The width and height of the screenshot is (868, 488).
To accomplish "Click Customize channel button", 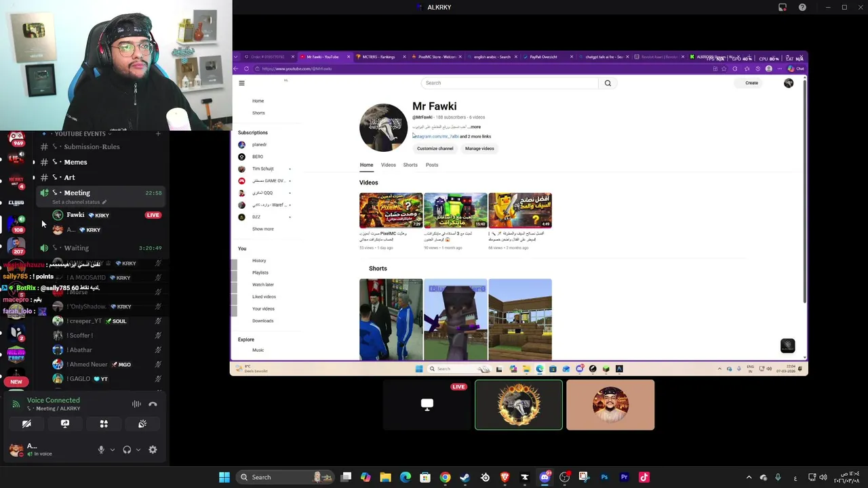I will click(x=435, y=148).
